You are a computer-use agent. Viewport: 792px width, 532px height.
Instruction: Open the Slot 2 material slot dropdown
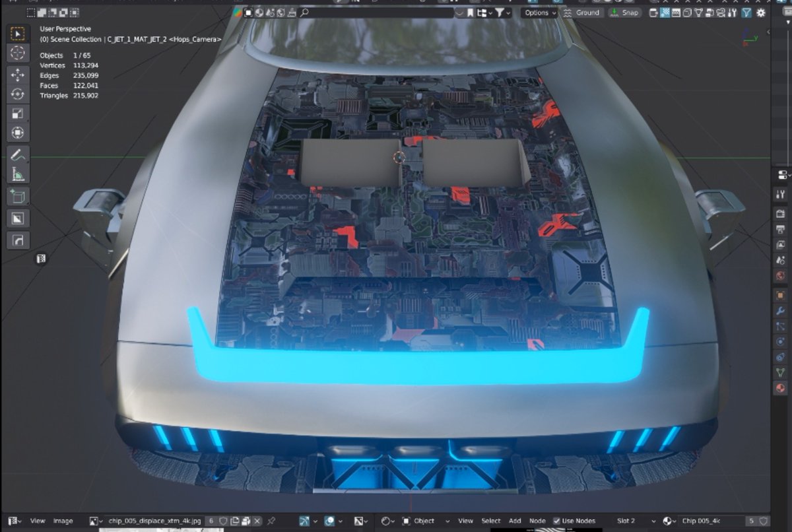[636, 521]
